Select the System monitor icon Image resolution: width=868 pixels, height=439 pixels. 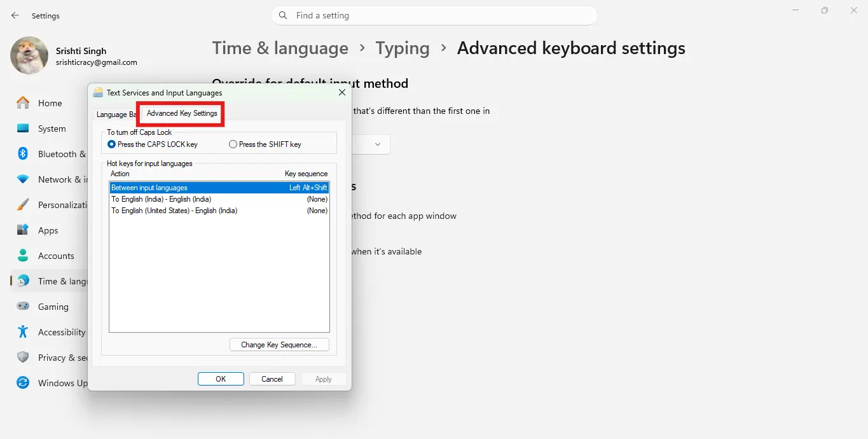coord(23,129)
